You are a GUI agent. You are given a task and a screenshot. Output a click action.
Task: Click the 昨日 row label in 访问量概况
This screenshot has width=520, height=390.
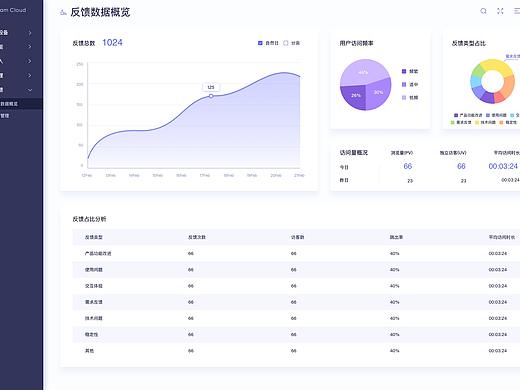pos(344,180)
